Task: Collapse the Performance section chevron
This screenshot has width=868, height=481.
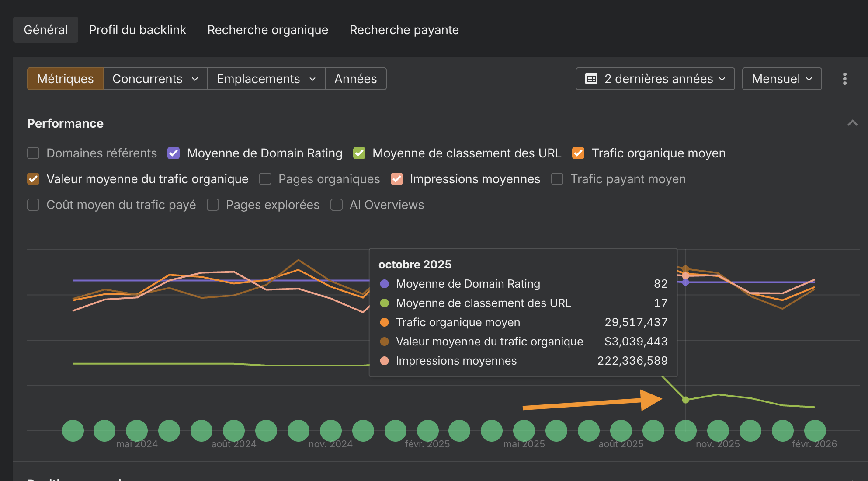Action: [x=852, y=123]
